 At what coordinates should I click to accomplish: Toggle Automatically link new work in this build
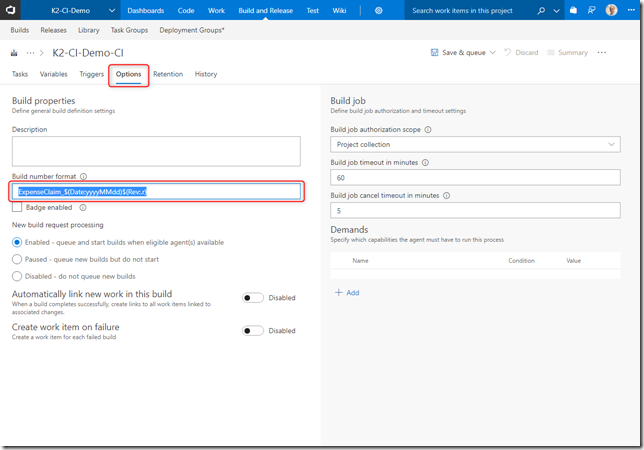(x=253, y=297)
